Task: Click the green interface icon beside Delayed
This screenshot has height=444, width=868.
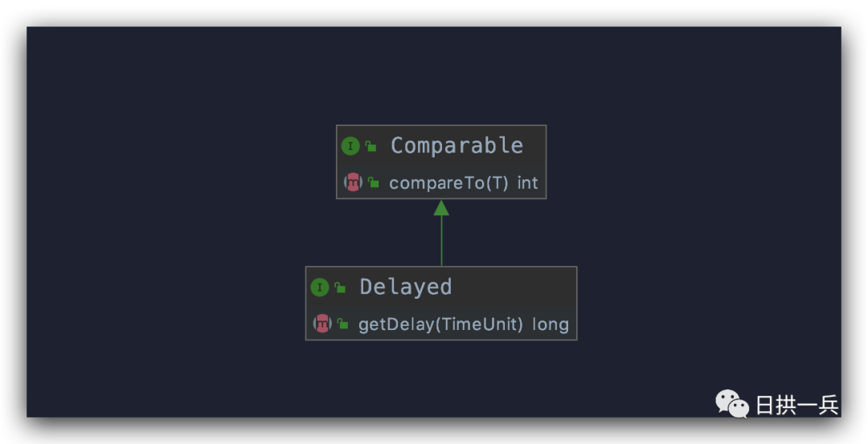Action: [x=320, y=287]
